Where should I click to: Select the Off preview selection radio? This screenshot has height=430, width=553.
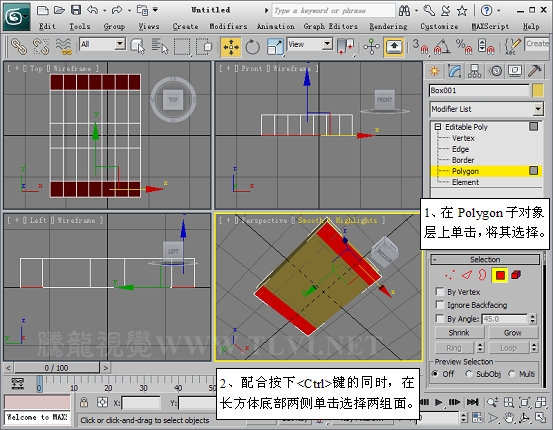(436, 374)
